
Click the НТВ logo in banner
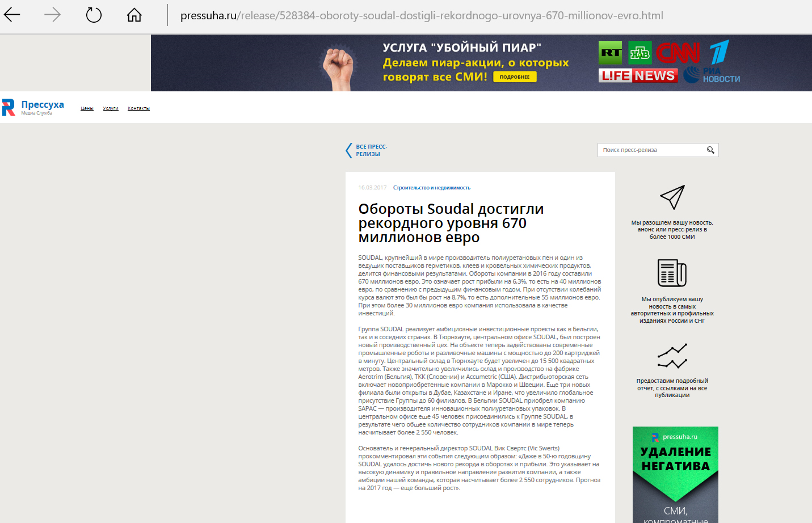(x=640, y=53)
